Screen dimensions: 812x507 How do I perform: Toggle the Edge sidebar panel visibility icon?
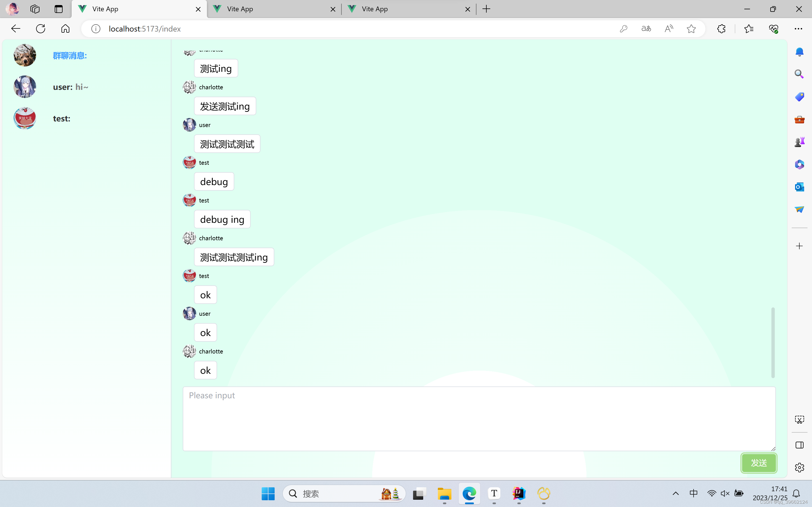(799, 445)
